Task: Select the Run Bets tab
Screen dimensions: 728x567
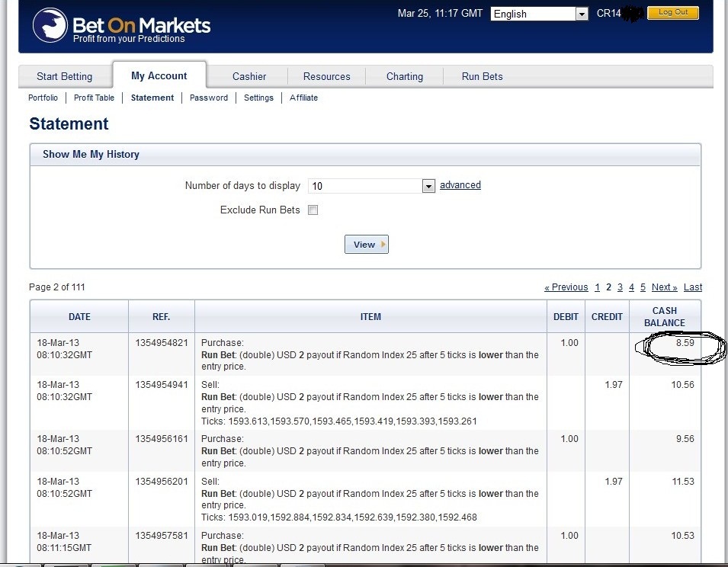Action: (482, 76)
